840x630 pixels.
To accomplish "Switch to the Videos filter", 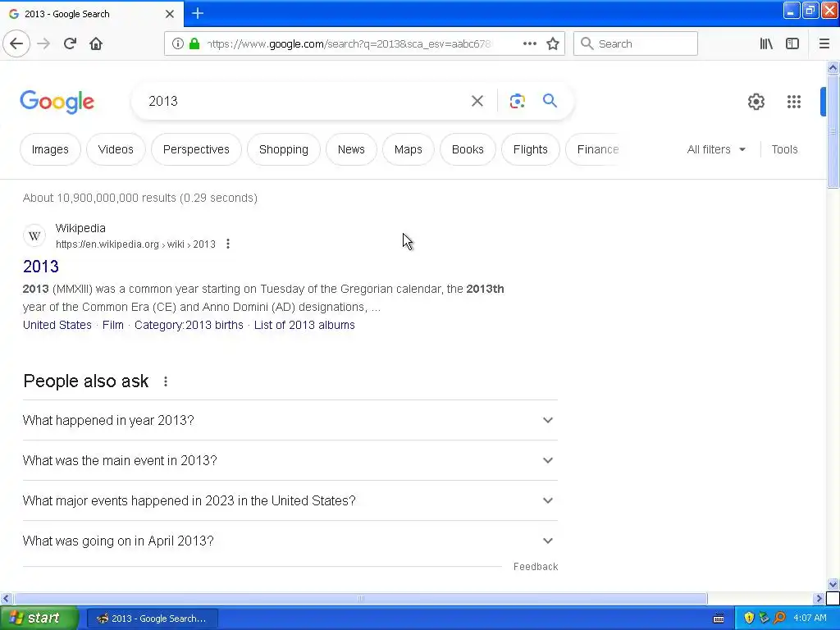I will coord(116,149).
